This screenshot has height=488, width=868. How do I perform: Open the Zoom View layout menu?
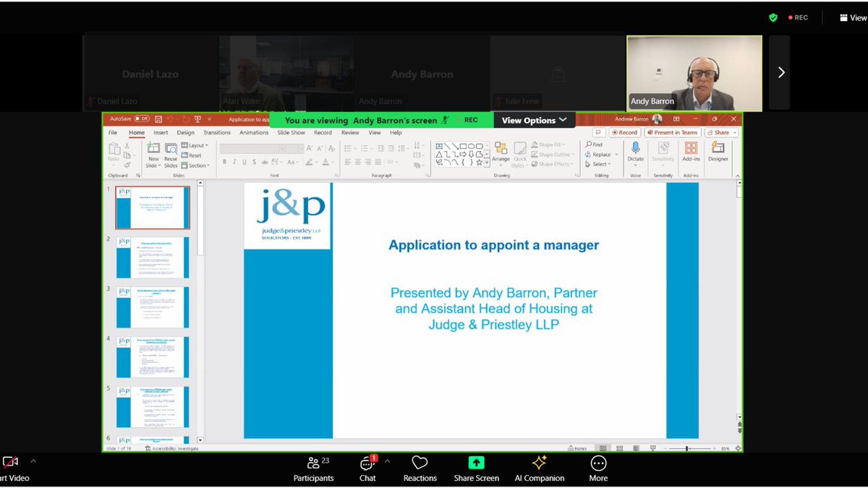tap(853, 17)
